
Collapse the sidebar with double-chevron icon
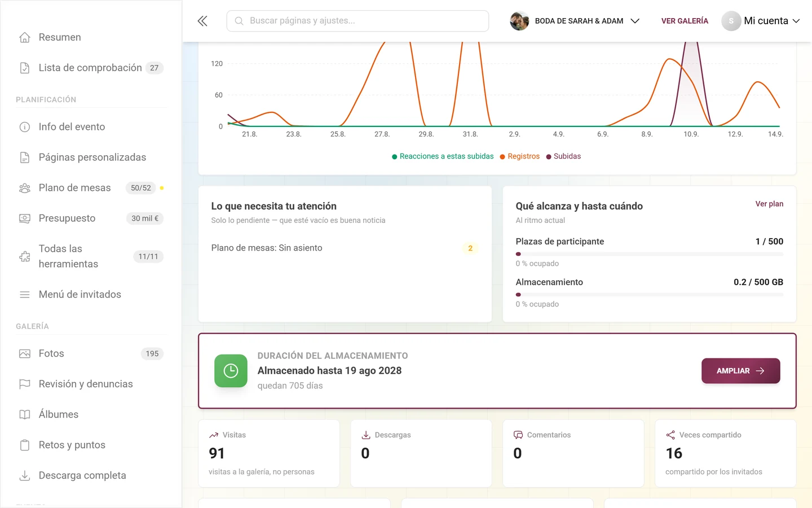[x=202, y=21]
